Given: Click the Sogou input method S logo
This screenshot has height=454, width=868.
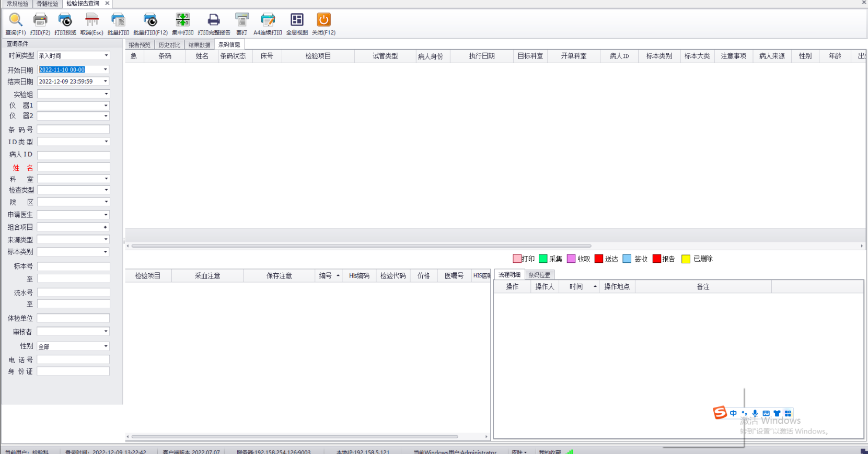Looking at the screenshot, I should tap(720, 413).
